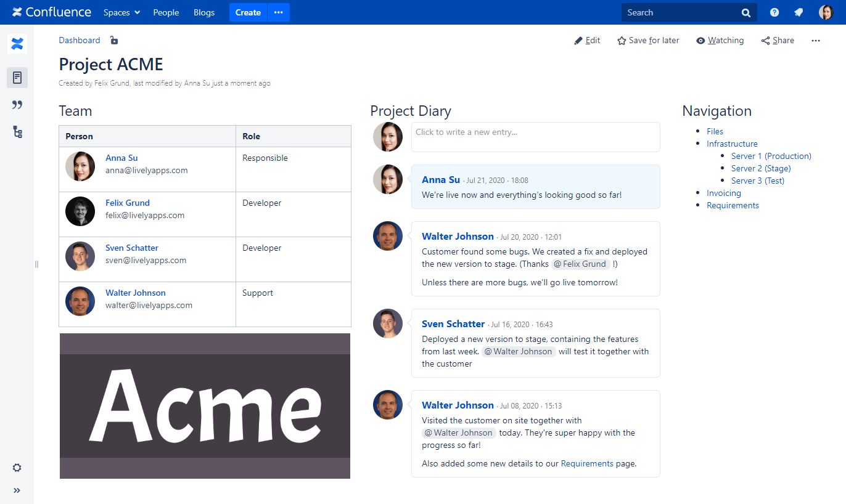The height and width of the screenshot is (504, 846).
Task: Click the ACME space logo icon
Action: click(17, 44)
